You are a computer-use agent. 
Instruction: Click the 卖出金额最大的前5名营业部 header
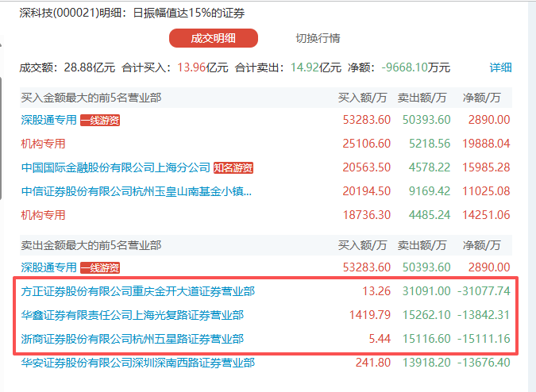pyautogui.click(x=91, y=245)
